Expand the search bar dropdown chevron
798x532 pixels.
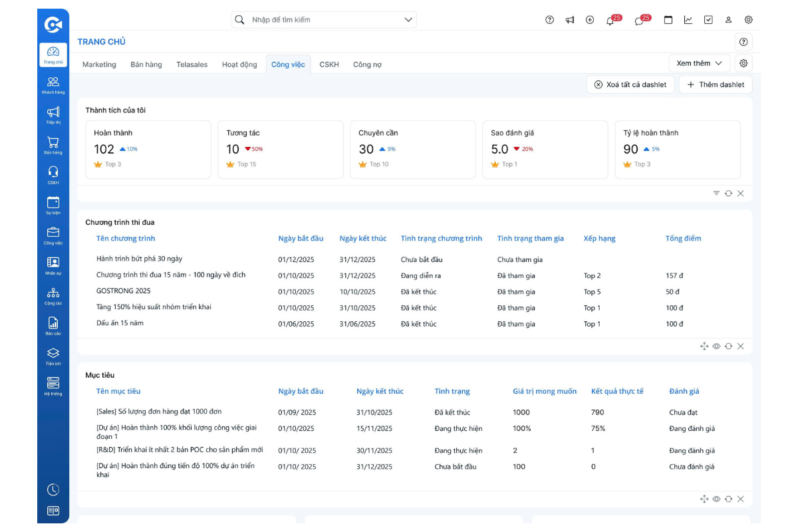point(408,20)
